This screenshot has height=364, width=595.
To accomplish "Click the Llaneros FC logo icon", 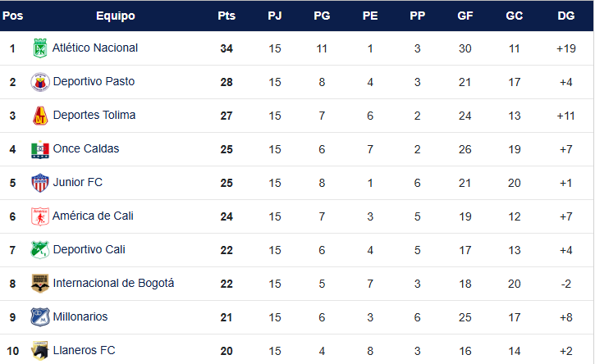I will (39, 350).
